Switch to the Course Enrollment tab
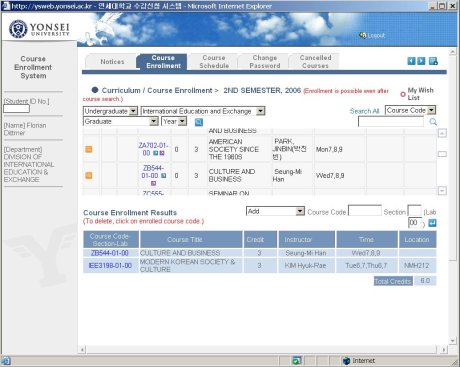460x367 pixels. [163, 62]
